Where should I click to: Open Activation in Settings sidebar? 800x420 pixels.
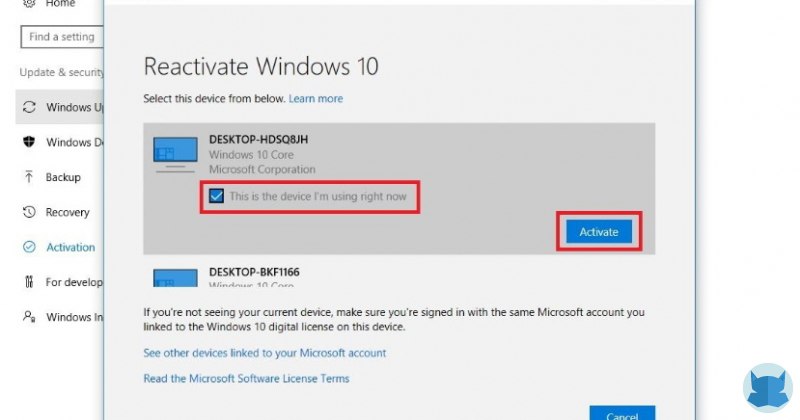(60, 247)
